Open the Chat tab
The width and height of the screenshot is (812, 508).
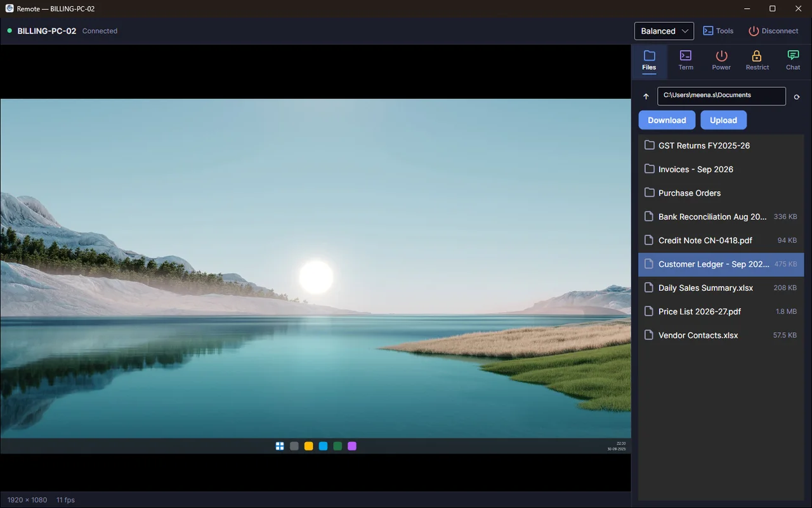coord(793,61)
